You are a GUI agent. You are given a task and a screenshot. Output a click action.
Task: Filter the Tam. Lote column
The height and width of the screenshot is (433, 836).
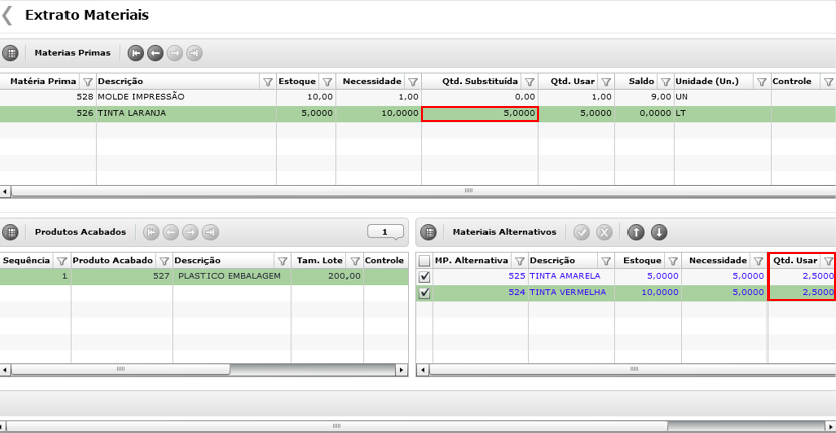(x=355, y=261)
